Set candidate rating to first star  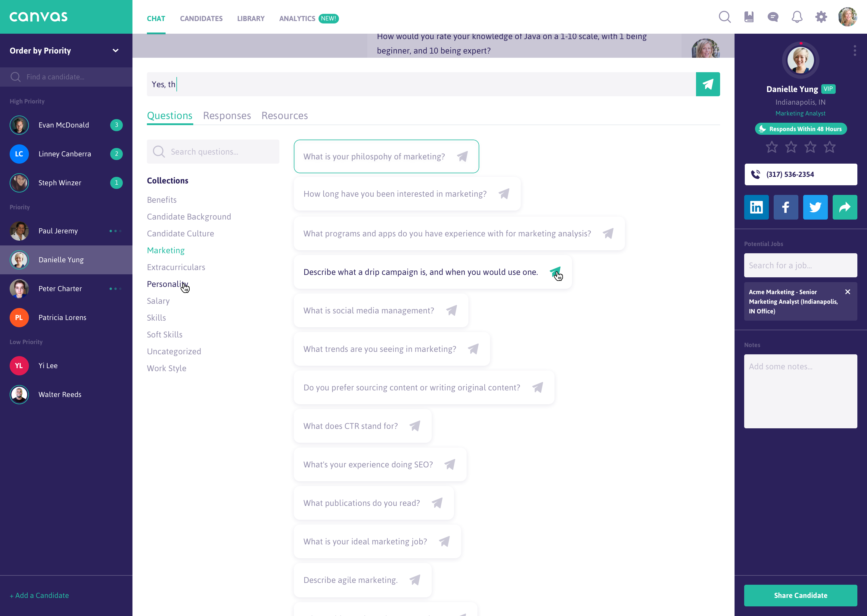pyautogui.click(x=771, y=147)
